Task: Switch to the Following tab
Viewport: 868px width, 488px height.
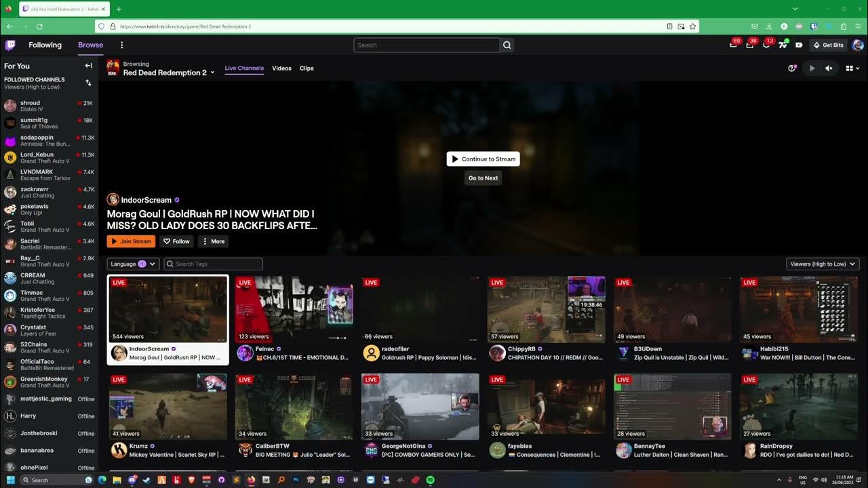Action: tap(45, 45)
